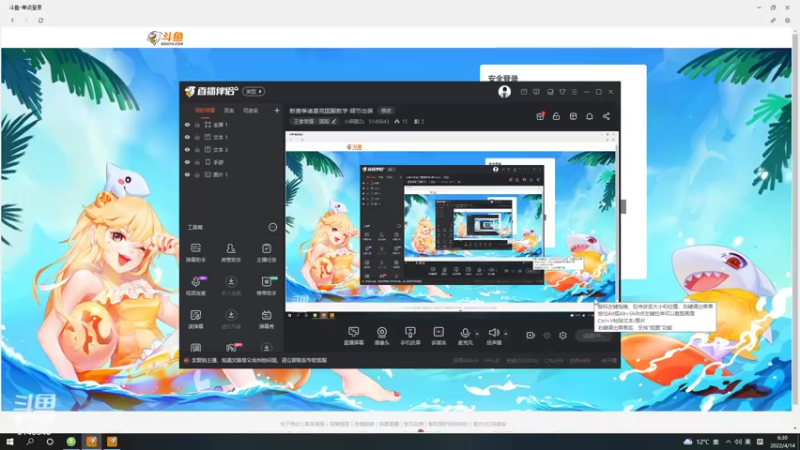The width and height of the screenshot is (800, 450).
Task: Click the record video icon beside the eye
Action: [531, 335]
